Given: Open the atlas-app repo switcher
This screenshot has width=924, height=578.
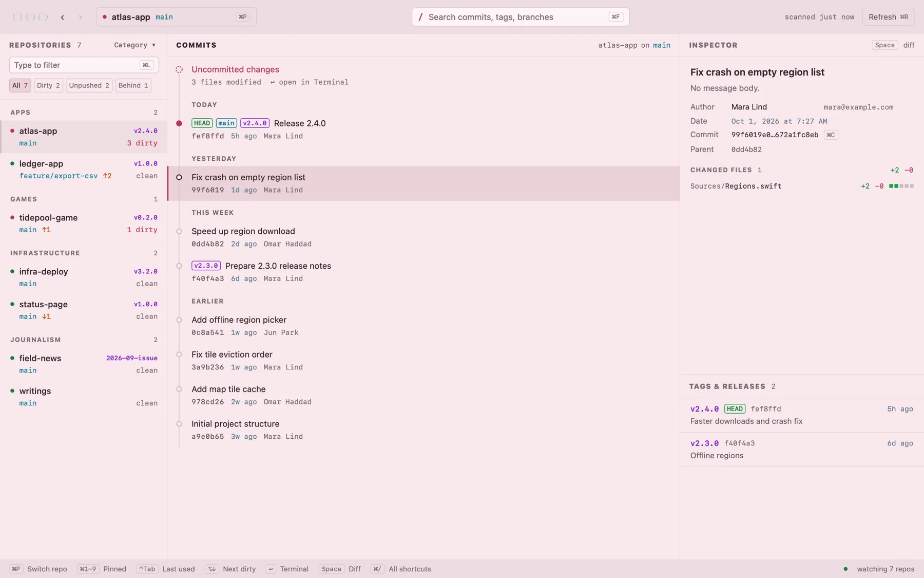Looking at the screenshot, I should pos(176,17).
